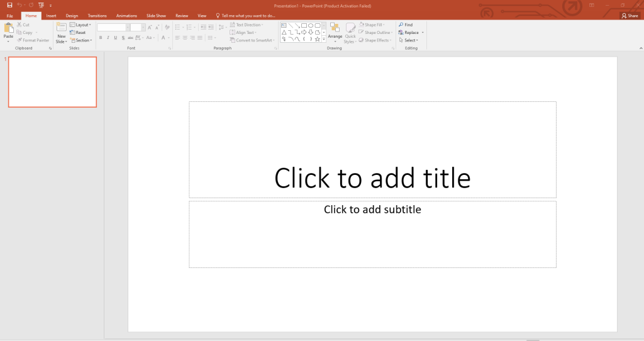
Task: Select the rectangle shape in the shapes gallery
Action: (304, 25)
